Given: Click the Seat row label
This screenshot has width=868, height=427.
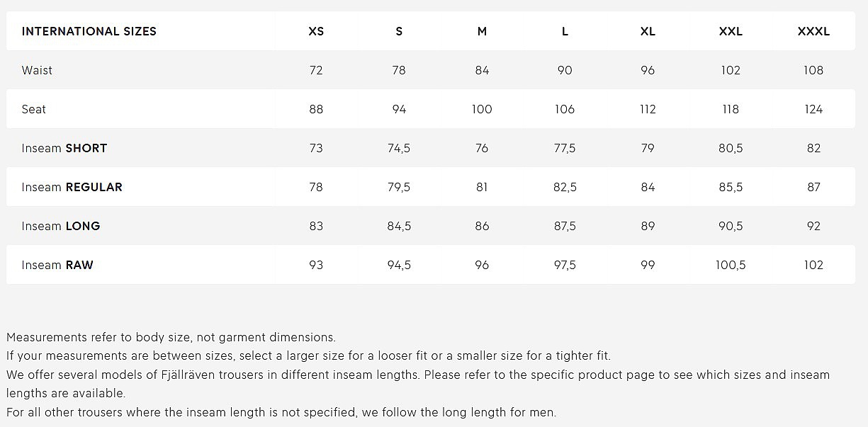Looking at the screenshot, I should [34, 109].
